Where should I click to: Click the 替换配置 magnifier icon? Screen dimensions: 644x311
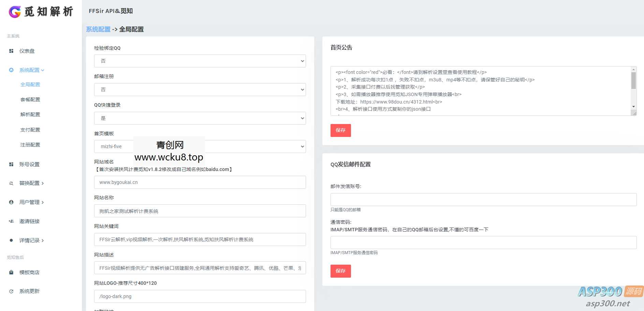11,183
